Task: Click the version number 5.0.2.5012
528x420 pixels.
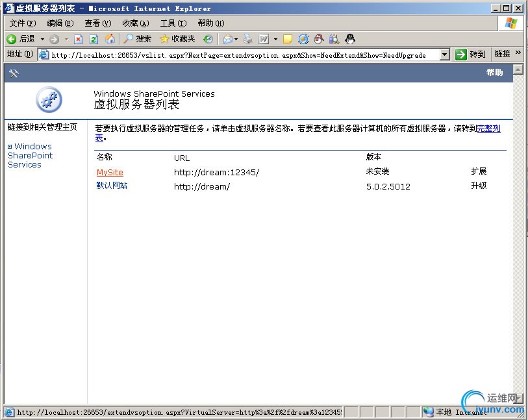Action: [388, 186]
